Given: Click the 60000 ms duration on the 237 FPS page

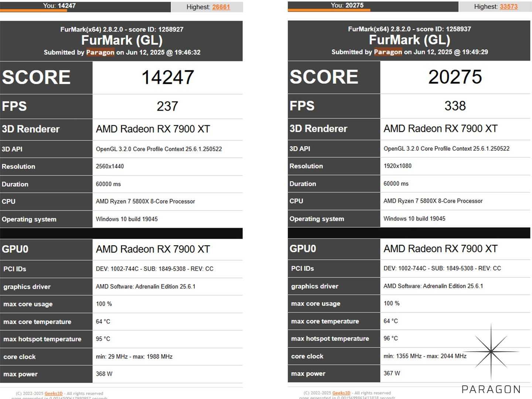Looking at the screenshot, I should pos(108,184).
